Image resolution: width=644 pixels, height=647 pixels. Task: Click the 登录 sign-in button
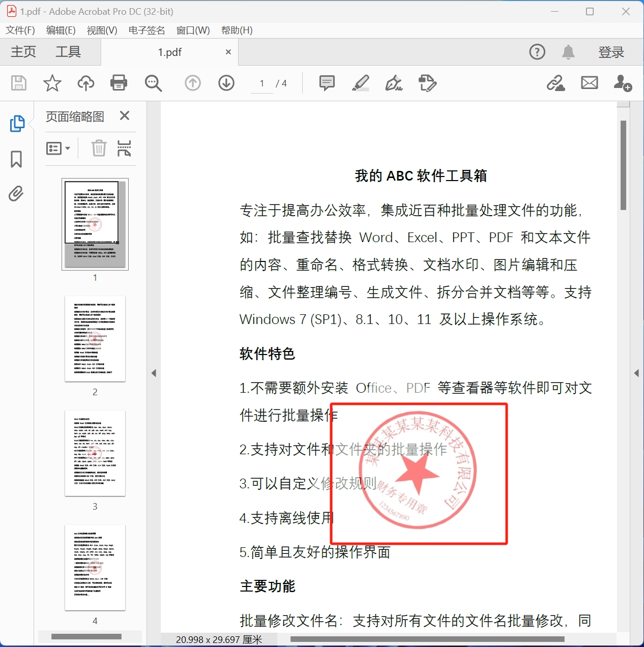[611, 51]
